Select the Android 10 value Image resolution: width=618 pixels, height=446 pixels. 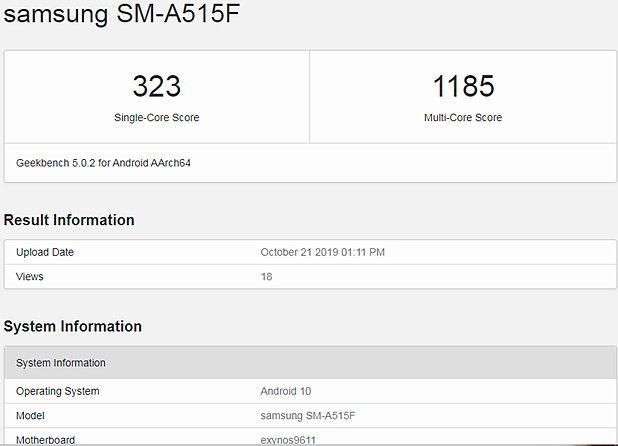click(x=287, y=391)
